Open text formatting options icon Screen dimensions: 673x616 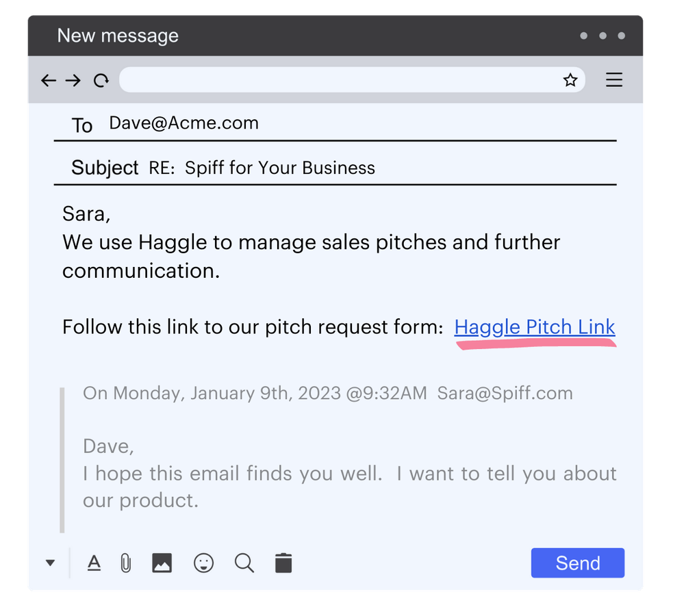click(94, 563)
